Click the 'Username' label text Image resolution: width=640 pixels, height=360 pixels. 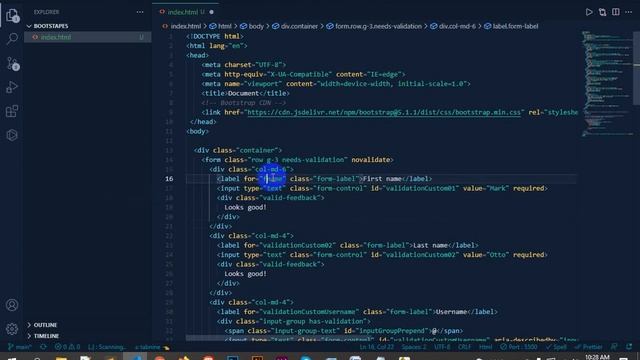click(451, 312)
